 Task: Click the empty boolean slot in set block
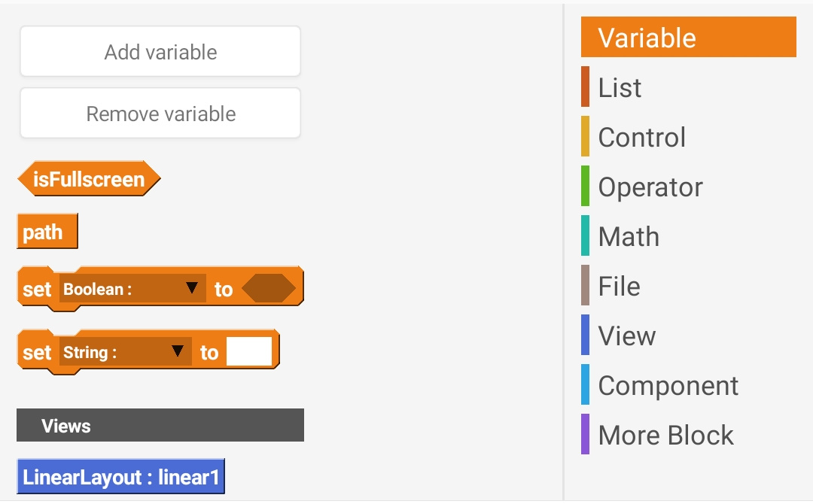point(269,289)
